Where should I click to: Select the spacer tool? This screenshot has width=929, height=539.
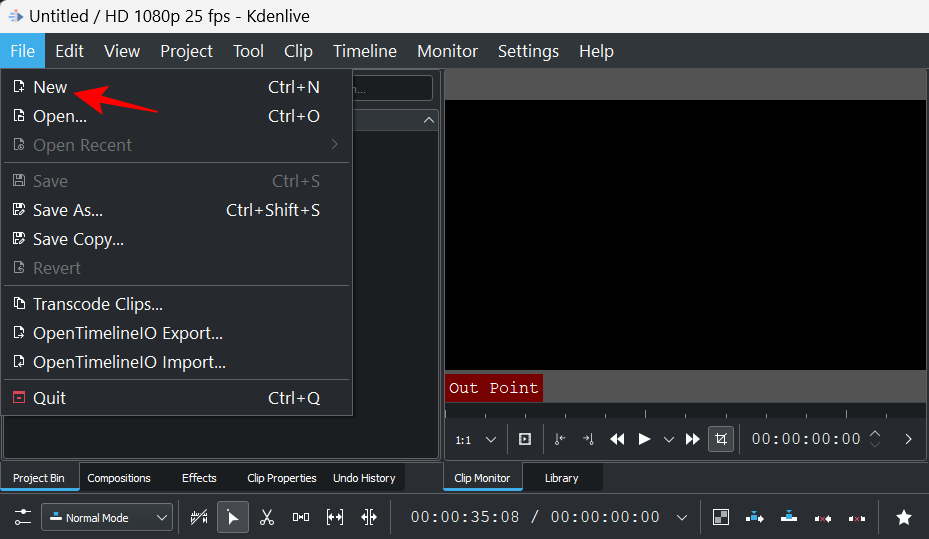(301, 517)
